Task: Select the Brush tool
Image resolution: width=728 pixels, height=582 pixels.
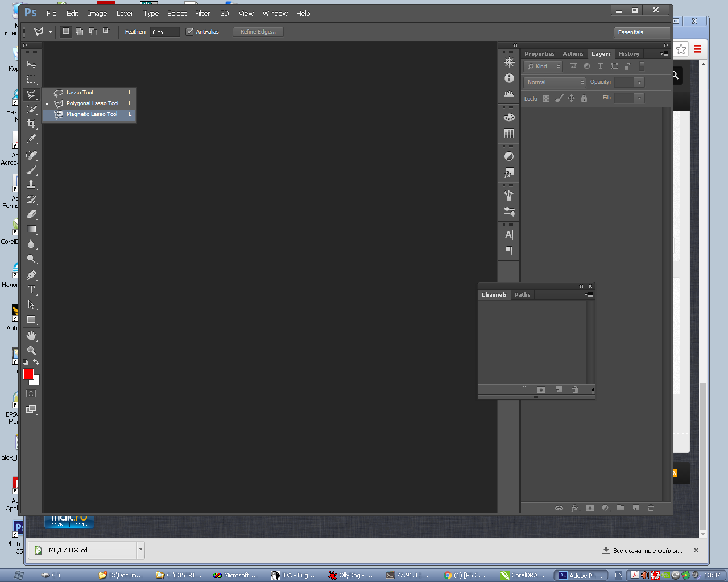Action: [x=31, y=170]
